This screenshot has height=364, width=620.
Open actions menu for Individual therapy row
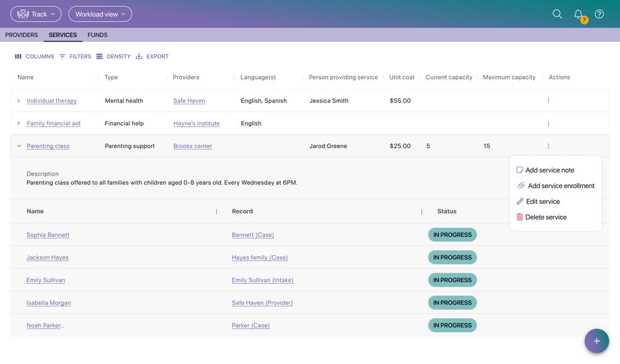(x=548, y=101)
